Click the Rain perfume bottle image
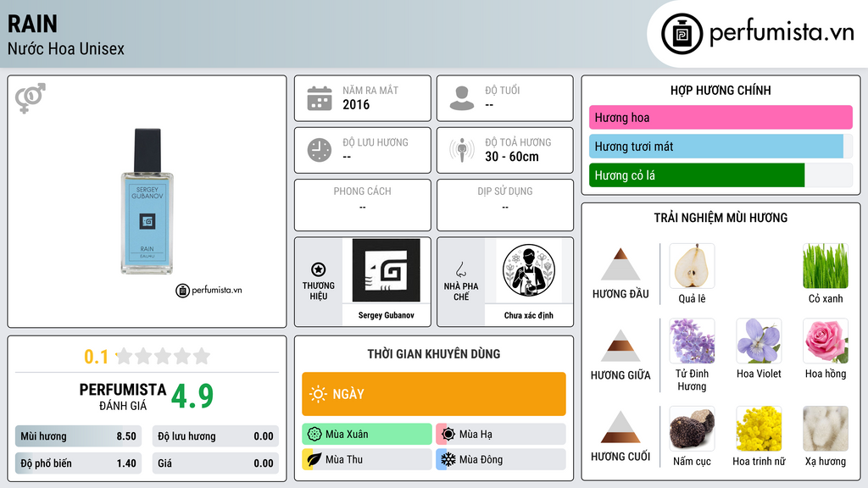Image resolution: width=868 pixels, height=488 pixels. tap(147, 202)
